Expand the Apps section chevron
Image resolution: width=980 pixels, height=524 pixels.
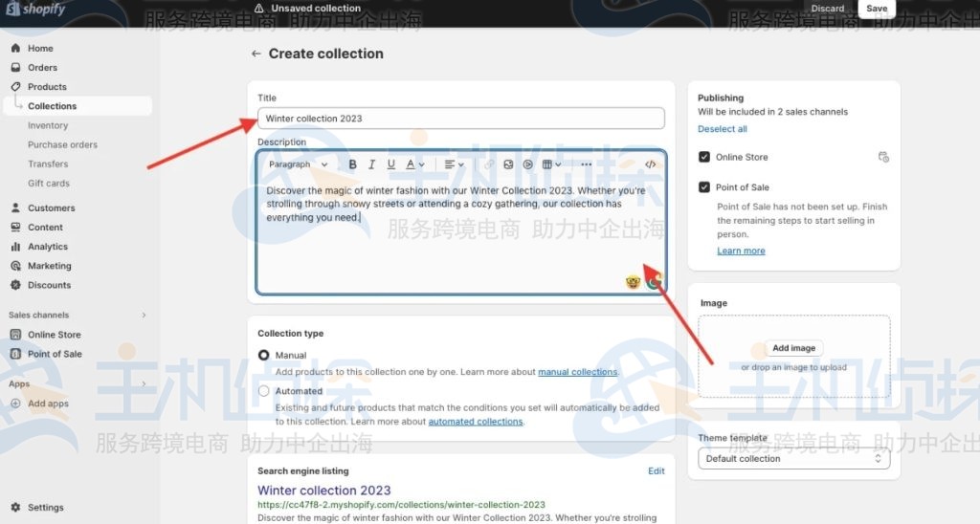click(144, 384)
